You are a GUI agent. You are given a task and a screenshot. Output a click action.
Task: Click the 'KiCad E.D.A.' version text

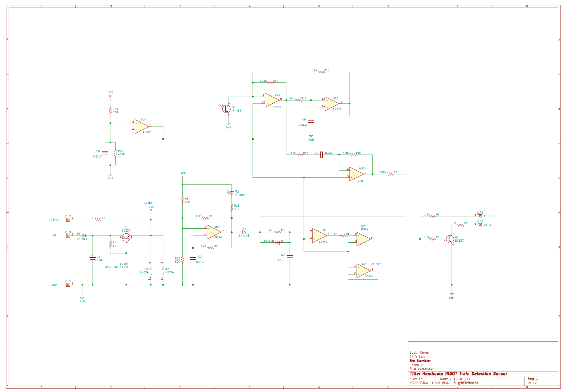pos(444,383)
